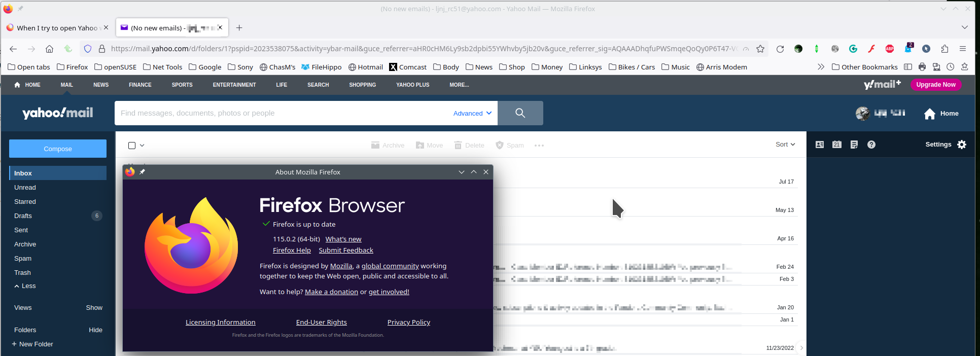Open the browser extensions puzzle icon
The height and width of the screenshot is (356, 980).
tap(944, 49)
